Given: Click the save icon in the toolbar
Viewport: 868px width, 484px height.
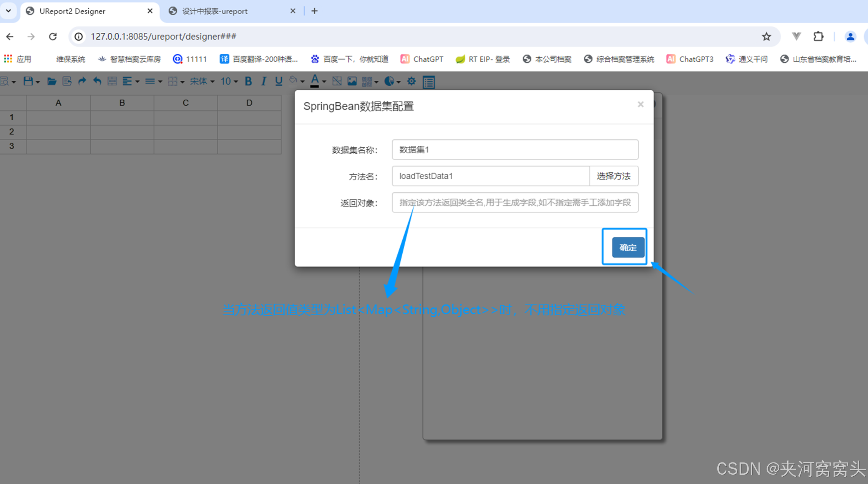Looking at the screenshot, I should point(28,81).
